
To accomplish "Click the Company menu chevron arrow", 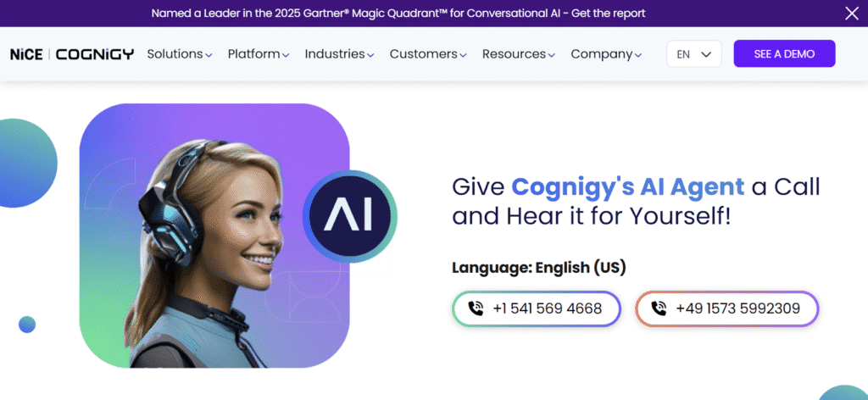I will point(638,55).
